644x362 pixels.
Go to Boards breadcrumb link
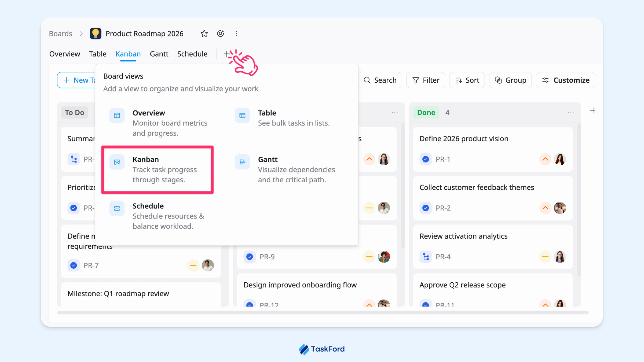tap(61, 34)
